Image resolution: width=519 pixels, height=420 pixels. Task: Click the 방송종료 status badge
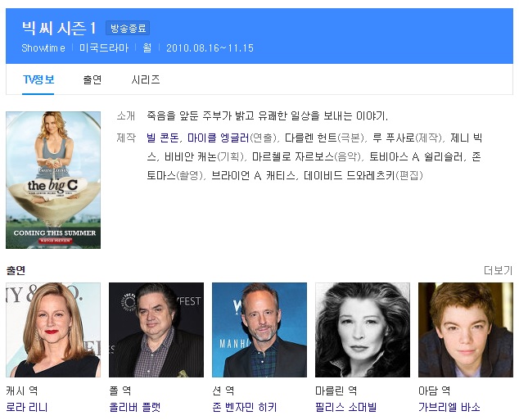[x=127, y=29]
